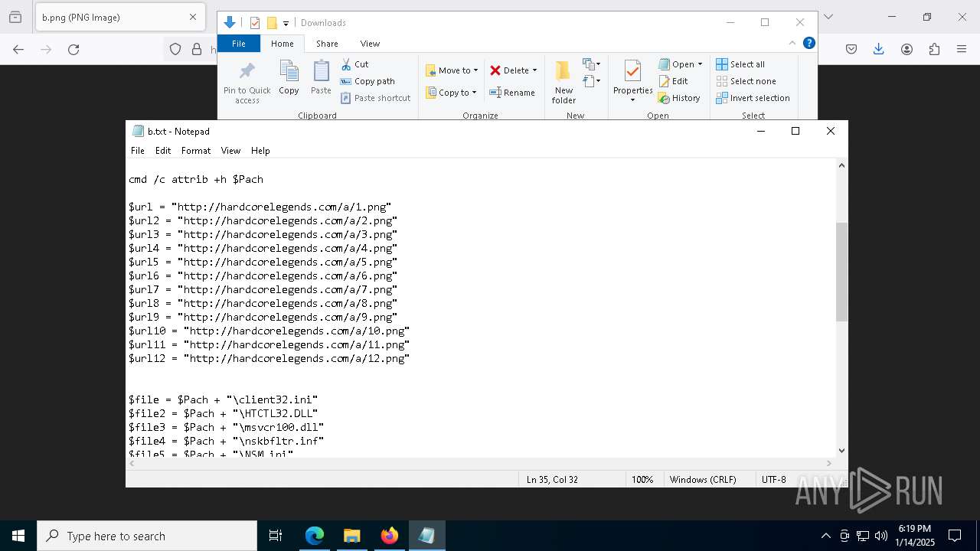Close the b.png Firefox tab
This screenshot has width=980, height=551.
tap(193, 17)
